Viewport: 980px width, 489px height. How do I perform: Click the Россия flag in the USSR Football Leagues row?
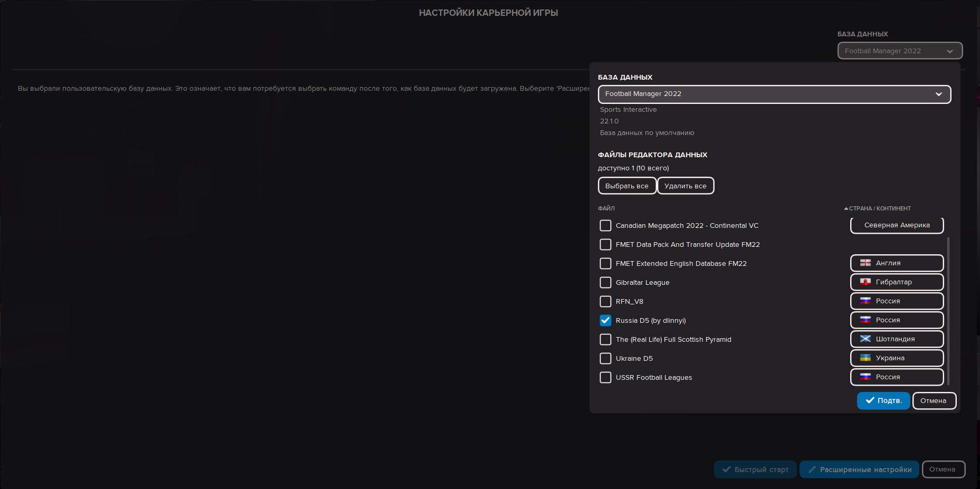pos(865,377)
